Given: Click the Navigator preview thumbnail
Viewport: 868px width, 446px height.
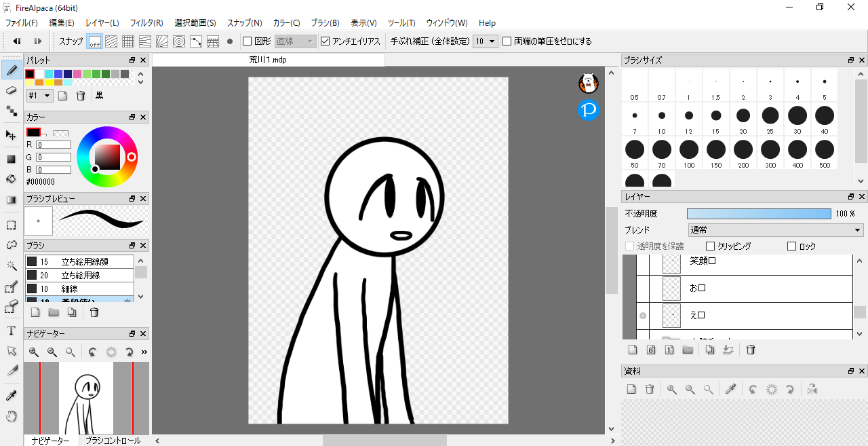Looking at the screenshot, I should pos(85,398).
